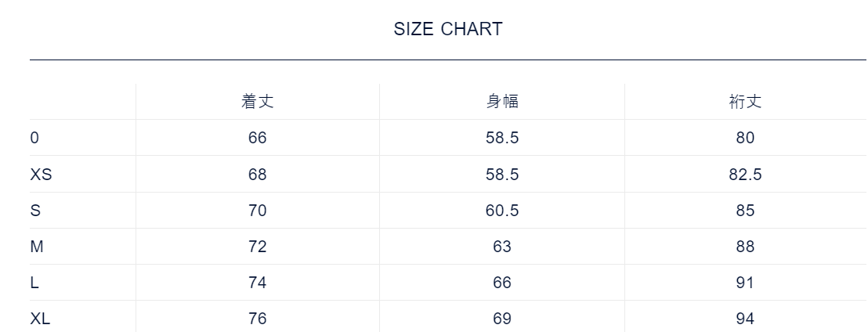Click the M size row label

[x=36, y=247]
